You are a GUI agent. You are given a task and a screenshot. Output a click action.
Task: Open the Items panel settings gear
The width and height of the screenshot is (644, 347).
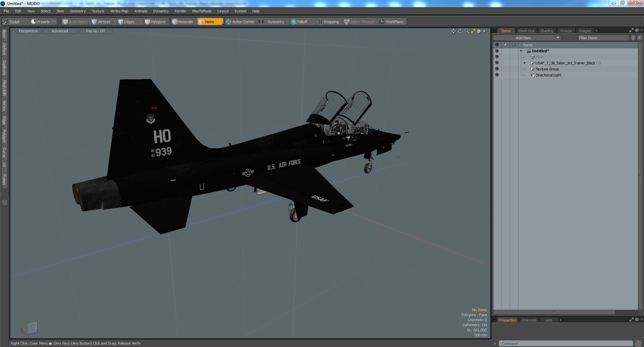pyautogui.click(x=637, y=30)
